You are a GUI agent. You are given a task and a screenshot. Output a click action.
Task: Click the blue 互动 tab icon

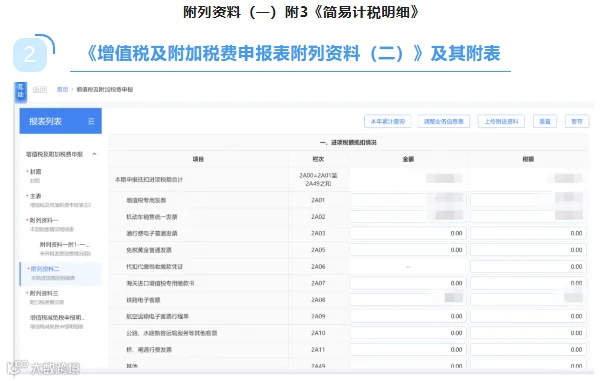21,92
